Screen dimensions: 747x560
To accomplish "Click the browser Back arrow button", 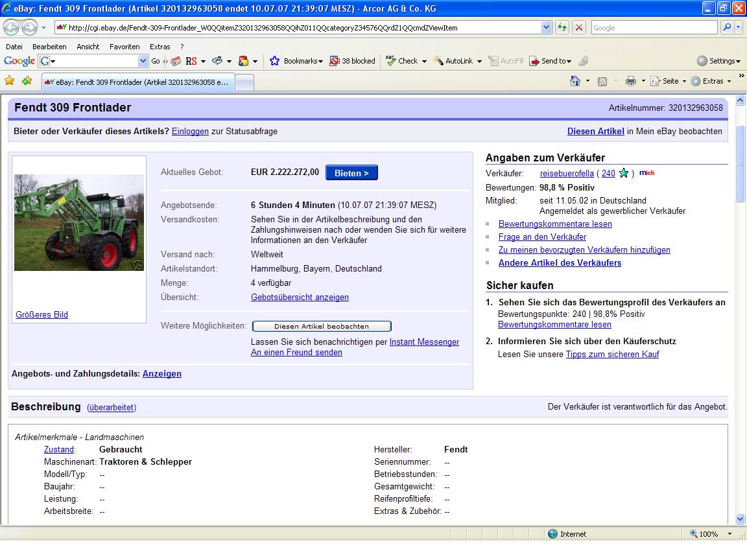I will (12, 28).
